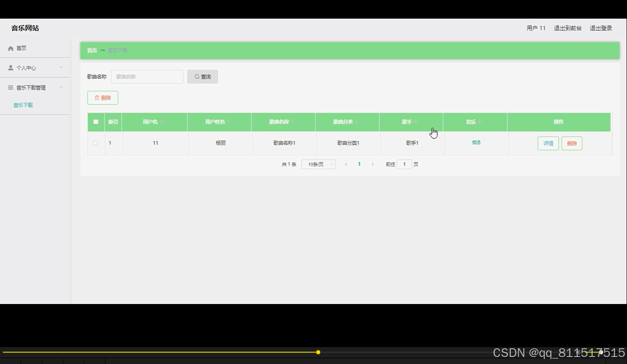The image size is (627, 364).
Task: Click the 索引 column header
Action: (113, 122)
